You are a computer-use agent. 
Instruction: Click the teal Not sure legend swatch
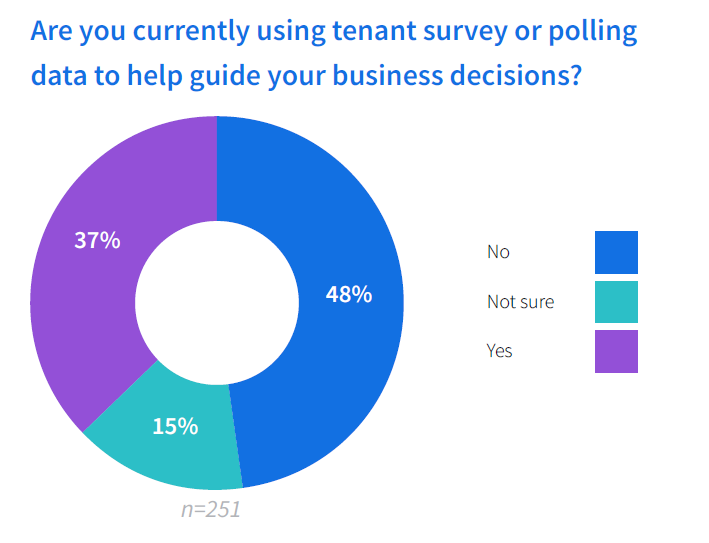[616, 302]
